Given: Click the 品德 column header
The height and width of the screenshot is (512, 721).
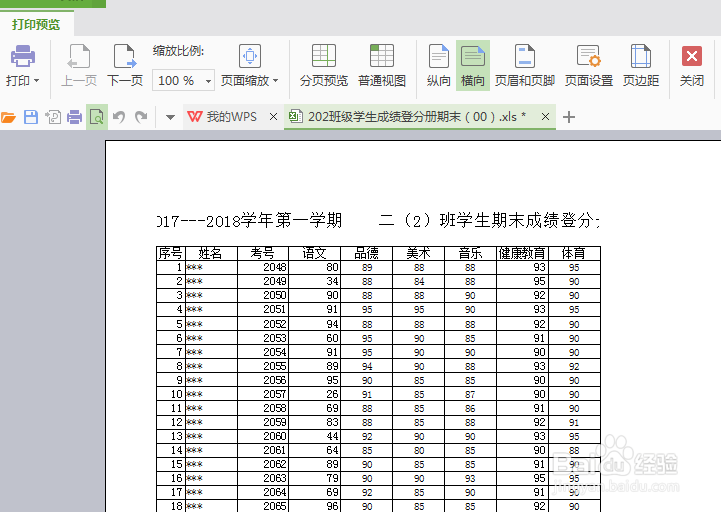Looking at the screenshot, I should pos(366,253).
